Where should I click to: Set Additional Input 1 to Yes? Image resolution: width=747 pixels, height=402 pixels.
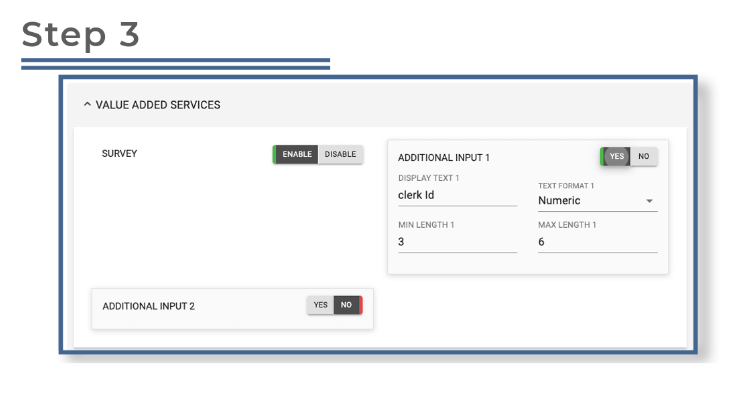pos(616,156)
